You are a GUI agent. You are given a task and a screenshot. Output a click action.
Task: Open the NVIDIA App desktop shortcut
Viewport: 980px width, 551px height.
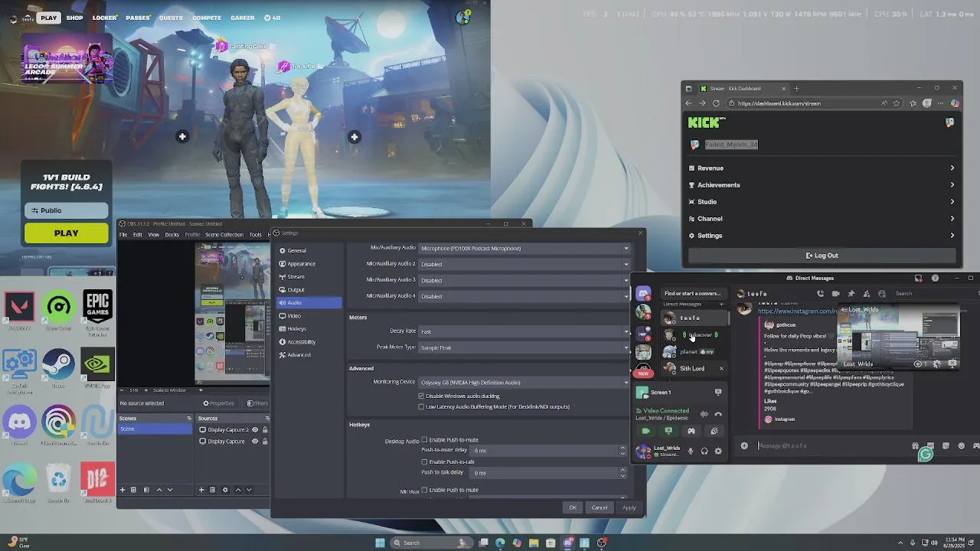click(97, 366)
